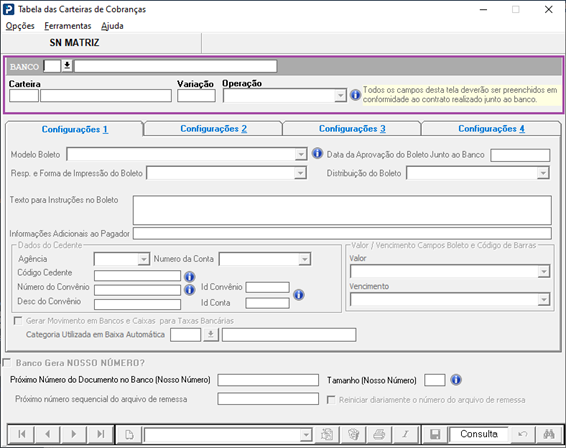Click the info icon beside Tamanho (Nosso Número)

click(x=456, y=380)
